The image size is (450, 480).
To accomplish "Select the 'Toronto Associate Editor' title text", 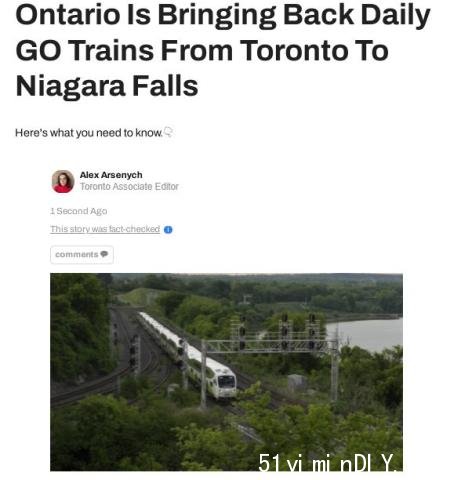I will point(129,186).
